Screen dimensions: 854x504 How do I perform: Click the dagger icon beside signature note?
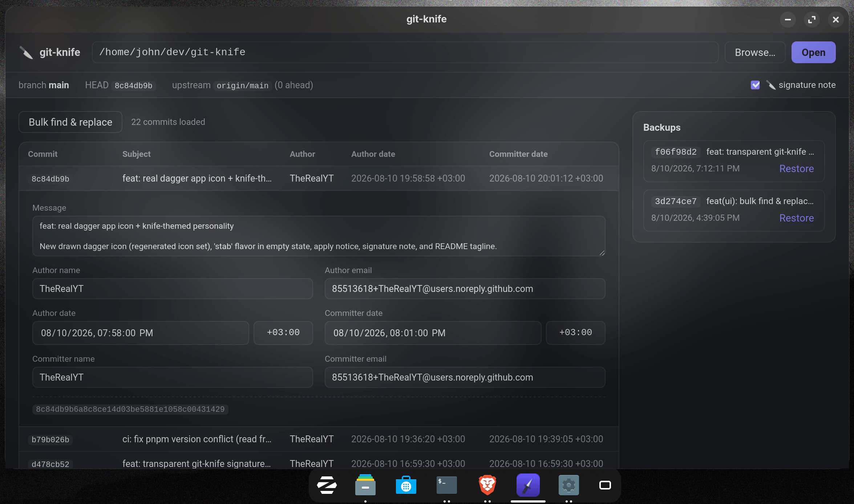pyautogui.click(x=771, y=85)
